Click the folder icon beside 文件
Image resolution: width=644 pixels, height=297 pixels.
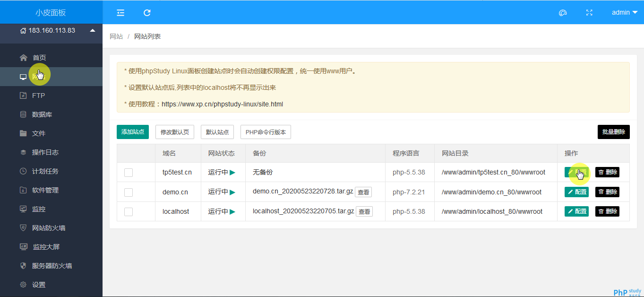coord(23,133)
